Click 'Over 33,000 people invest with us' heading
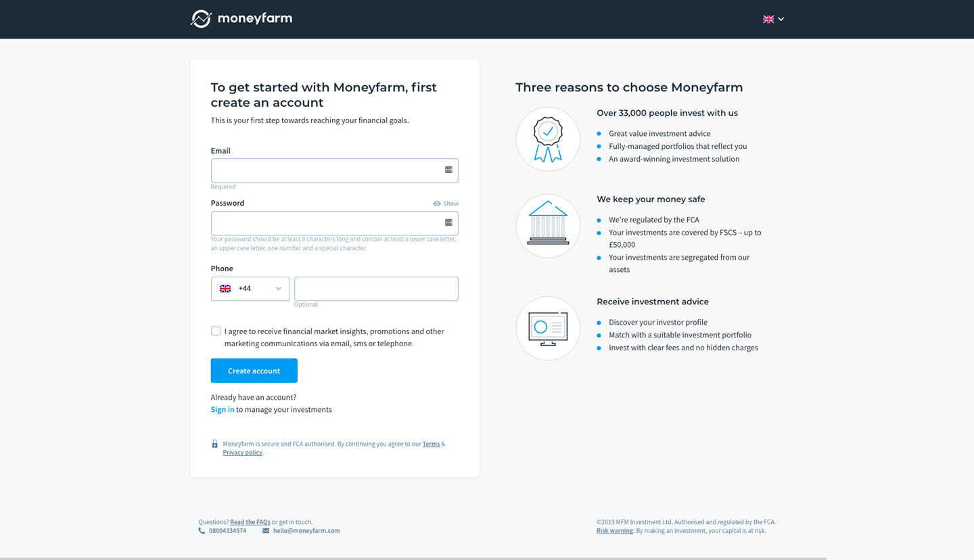 pyautogui.click(x=667, y=113)
